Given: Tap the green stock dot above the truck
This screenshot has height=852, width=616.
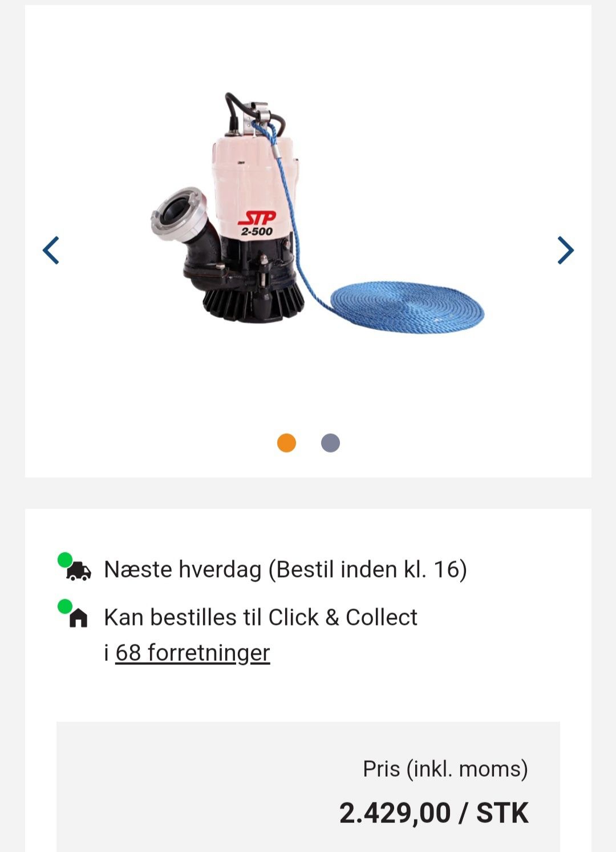Looking at the screenshot, I should coord(65,559).
